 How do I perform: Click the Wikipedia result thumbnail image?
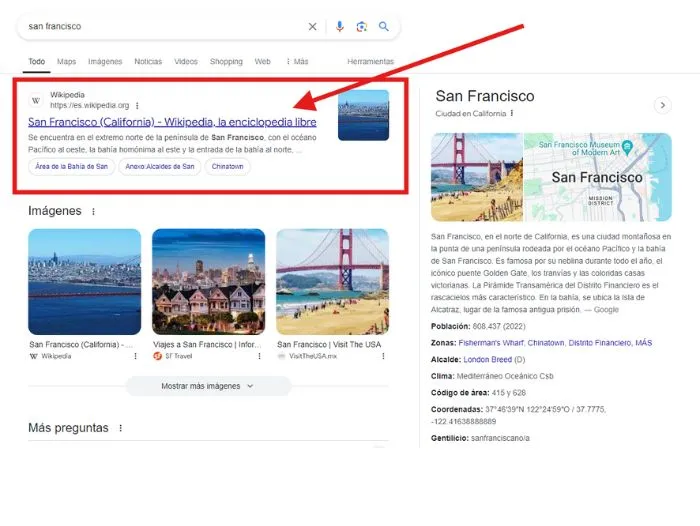(363, 115)
